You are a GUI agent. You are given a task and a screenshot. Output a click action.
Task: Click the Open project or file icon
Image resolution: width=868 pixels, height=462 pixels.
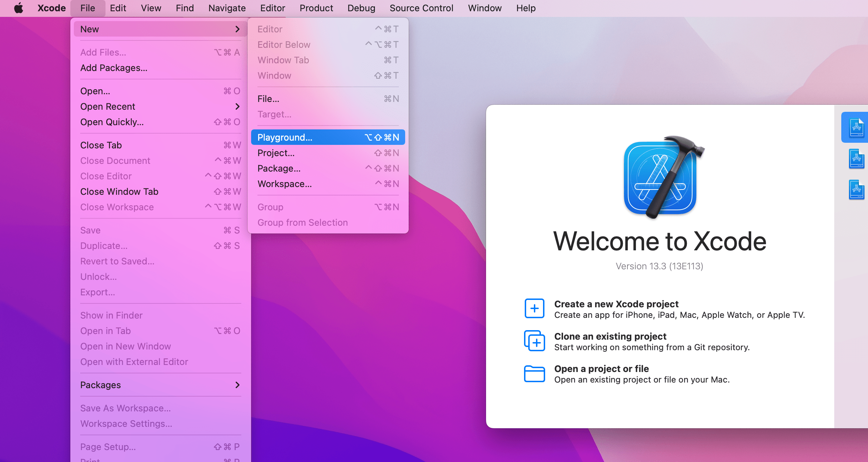point(533,372)
